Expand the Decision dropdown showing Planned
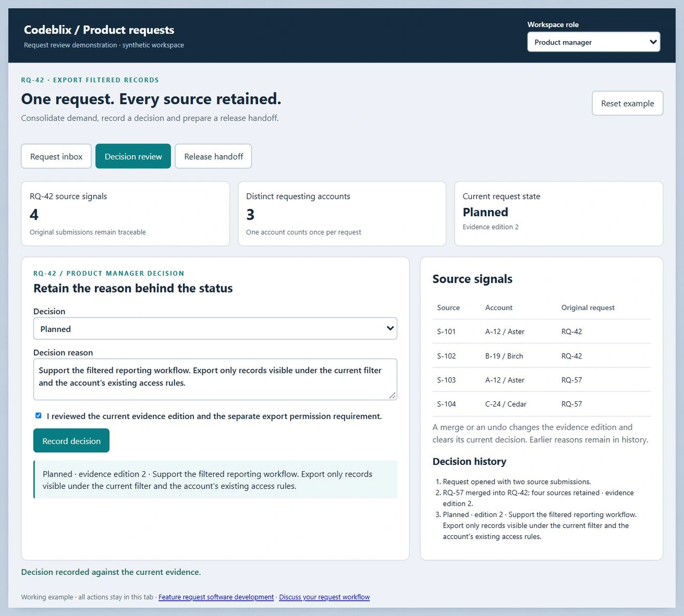Screen dimensions: 684x616 pos(215,329)
